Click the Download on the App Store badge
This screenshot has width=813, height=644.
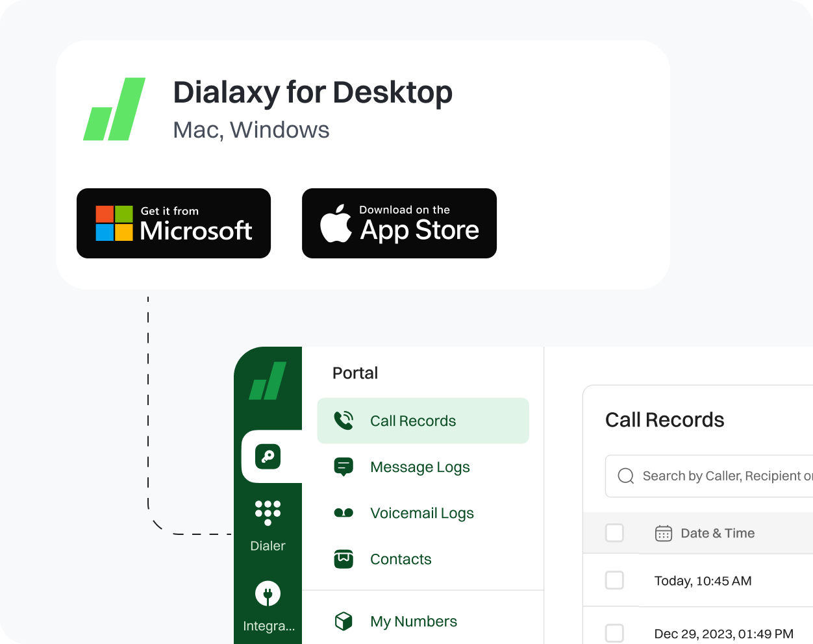point(399,223)
